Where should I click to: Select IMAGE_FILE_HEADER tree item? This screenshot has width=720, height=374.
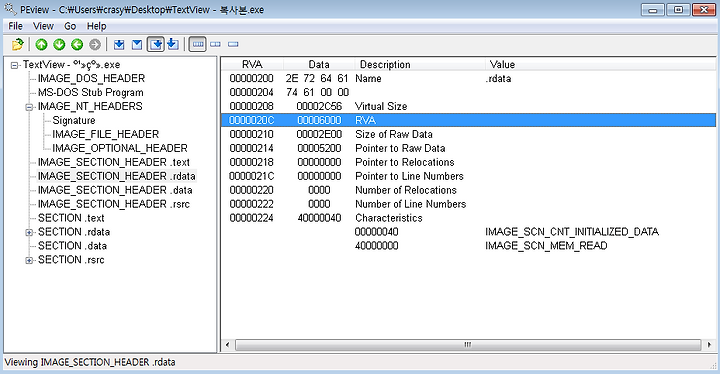pyautogui.click(x=106, y=134)
